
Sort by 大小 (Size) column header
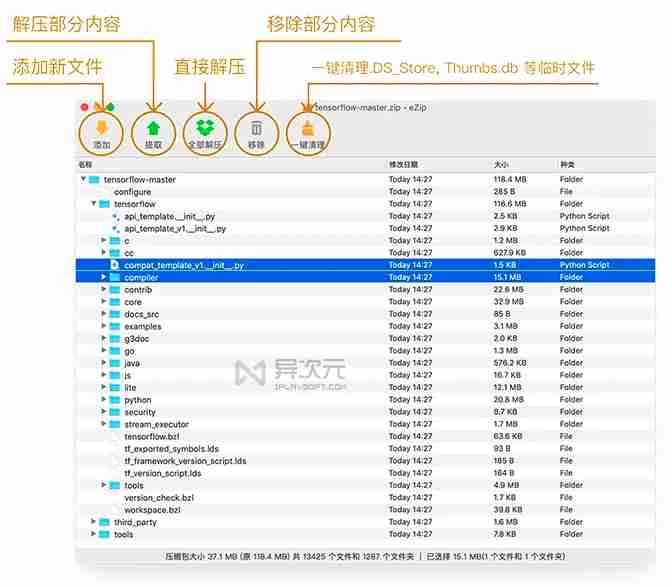(501, 164)
